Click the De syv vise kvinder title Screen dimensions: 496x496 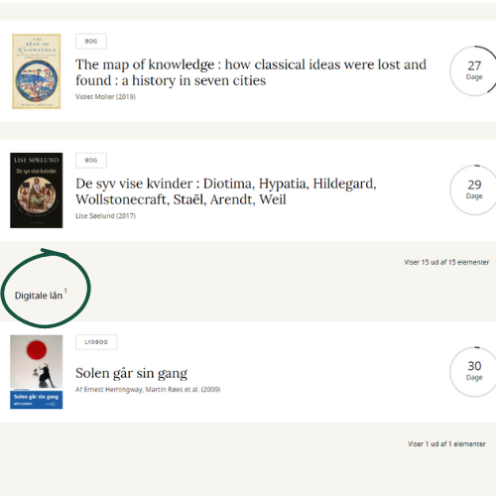pyautogui.click(x=226, y=191)
